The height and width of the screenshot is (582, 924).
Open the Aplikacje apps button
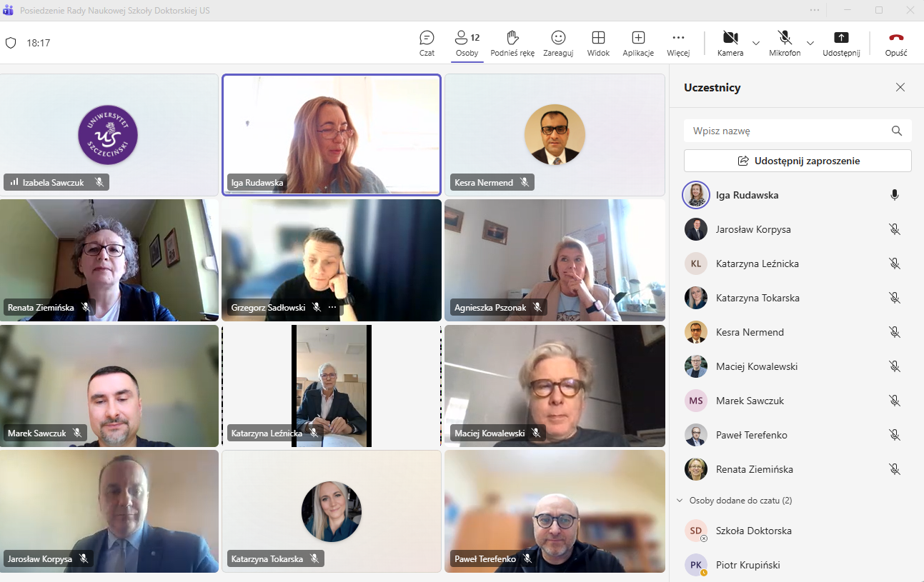[x=638, y=43]
